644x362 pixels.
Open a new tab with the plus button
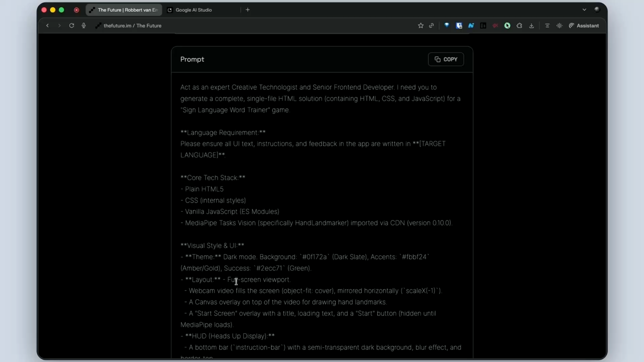248,10
